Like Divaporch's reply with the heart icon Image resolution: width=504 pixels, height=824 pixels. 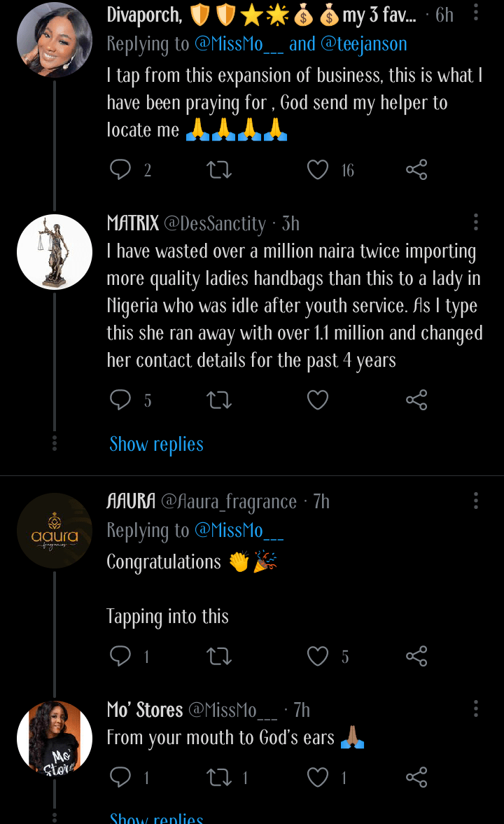point(318,169)
